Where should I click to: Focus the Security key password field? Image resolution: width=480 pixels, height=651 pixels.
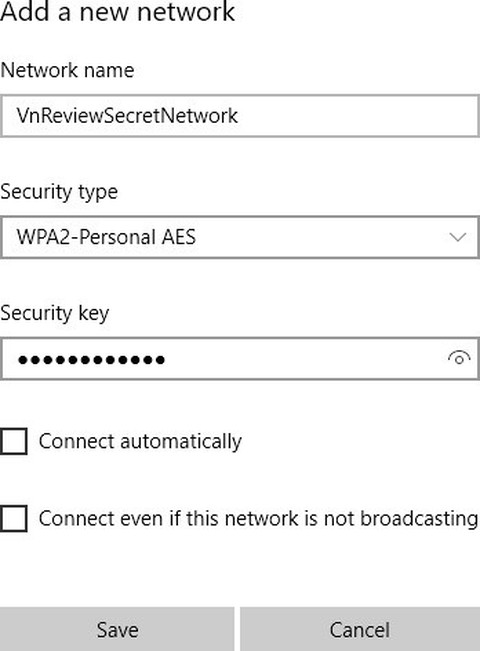pyautogui.click(x=240, y=359)
